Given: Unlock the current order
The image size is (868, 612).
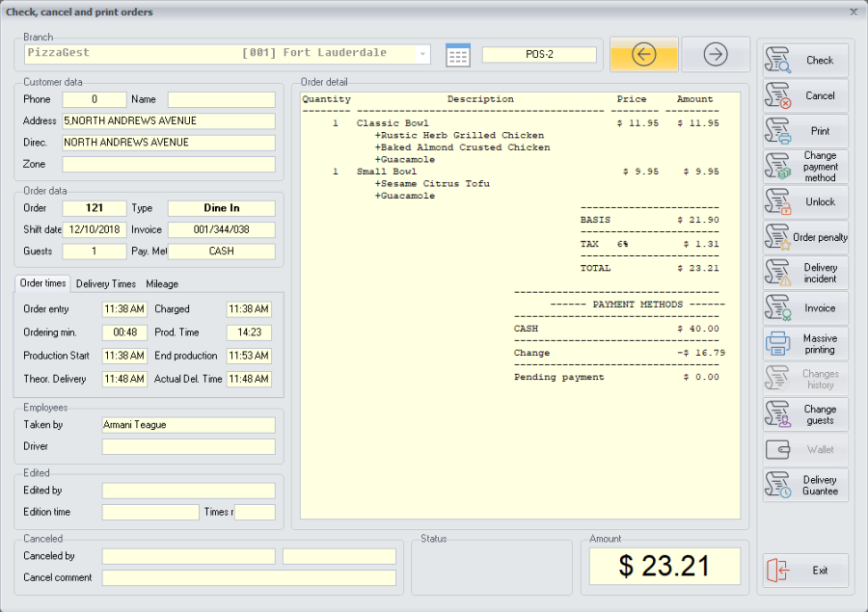Looking at the screenshot, I should click(805, 202).
